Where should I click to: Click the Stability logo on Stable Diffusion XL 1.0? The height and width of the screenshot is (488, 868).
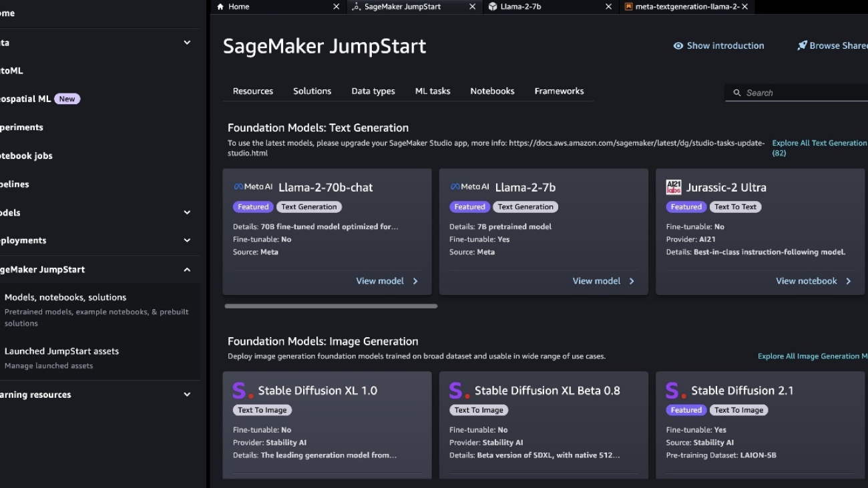coord(243,391)
